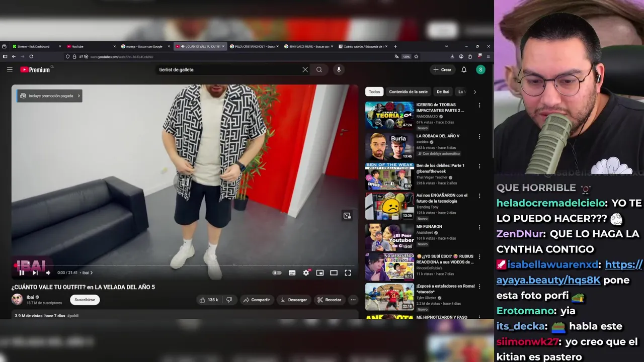Open the ayaya.beauty link in chat
This screenshot has height=362, width=644.
click(x=570, y=273)
